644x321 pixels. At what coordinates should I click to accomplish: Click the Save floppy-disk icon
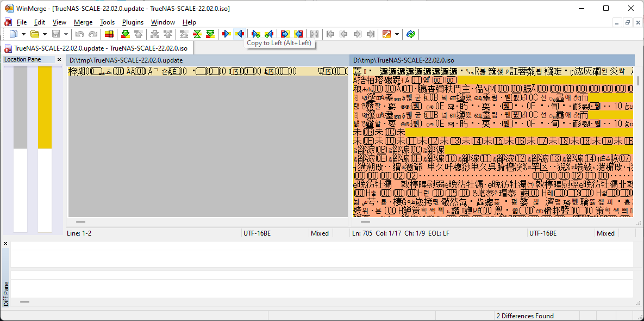(x=56, y=34)
